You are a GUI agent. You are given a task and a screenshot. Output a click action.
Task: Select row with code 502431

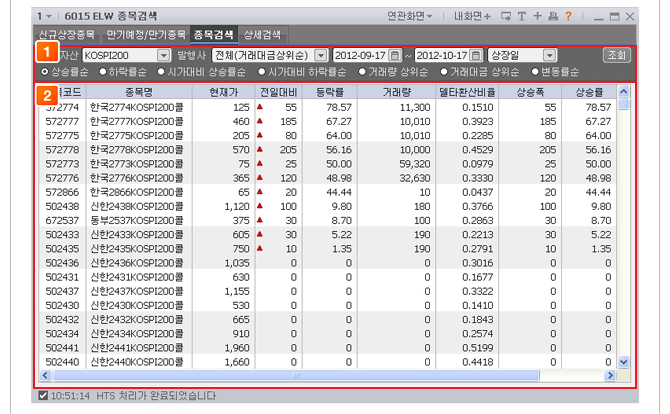pyautogui.click(x=328, y=277)
